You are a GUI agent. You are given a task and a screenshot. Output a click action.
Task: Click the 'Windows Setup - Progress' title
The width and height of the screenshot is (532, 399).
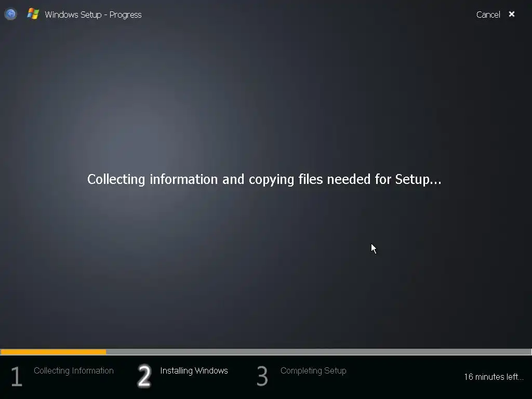tap(93, 15)
